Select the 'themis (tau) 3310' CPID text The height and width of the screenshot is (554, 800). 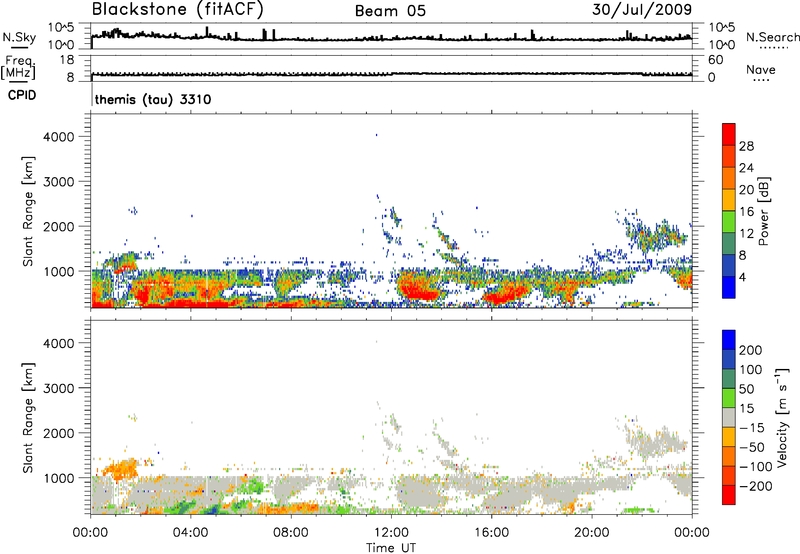(153, 99)
